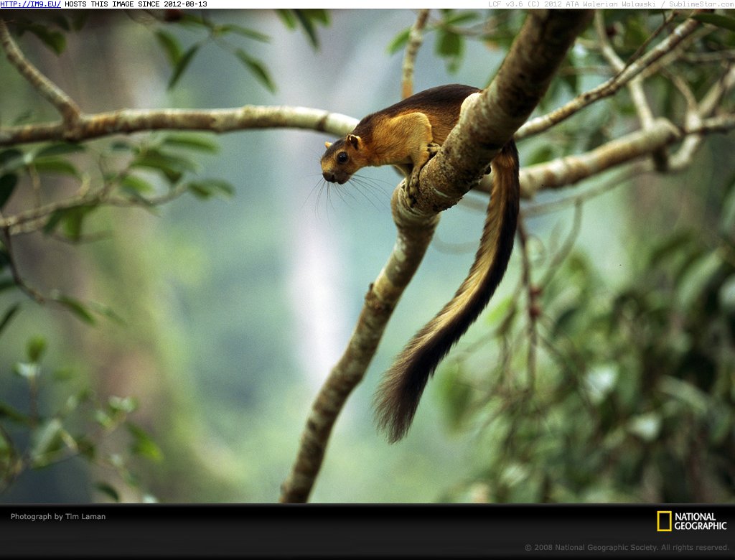Click the 'Photograph by Tim Laman' credit
The height and width of the screenshot is (560, 735).
coord(58,516)
